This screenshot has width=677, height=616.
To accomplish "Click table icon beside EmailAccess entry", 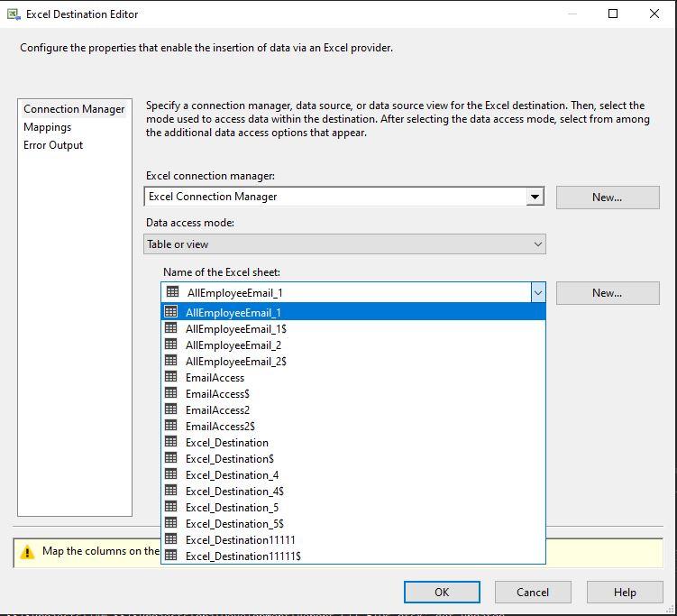I will click(171, 377).
